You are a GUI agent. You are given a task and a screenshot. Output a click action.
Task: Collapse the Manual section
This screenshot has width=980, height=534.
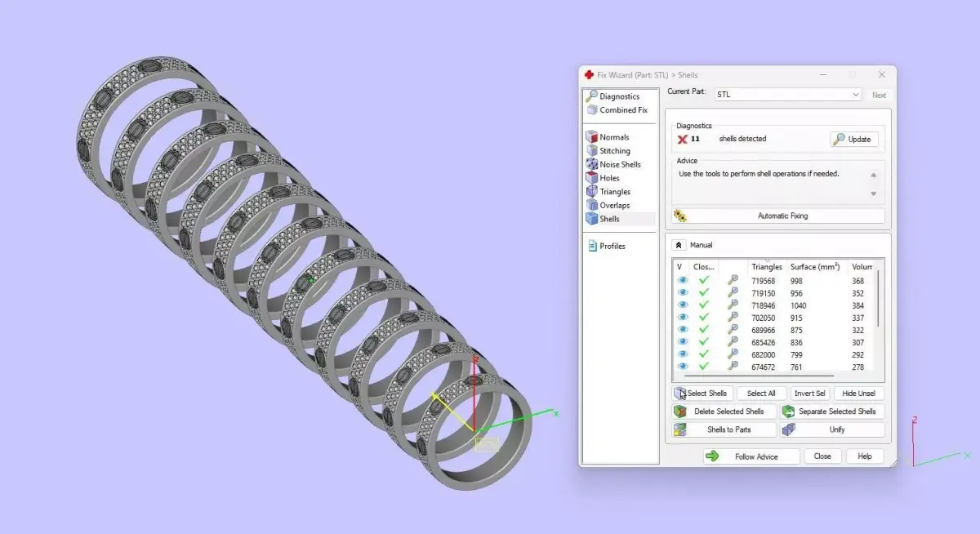(x=679, y=245)
